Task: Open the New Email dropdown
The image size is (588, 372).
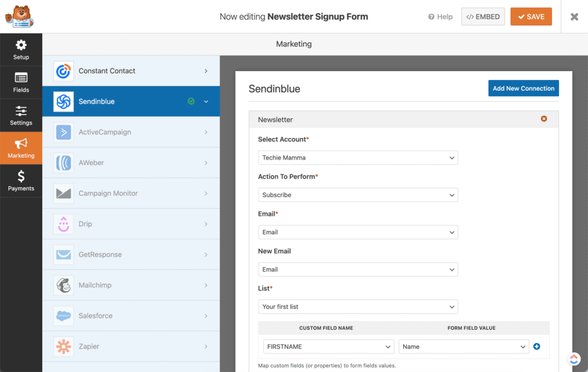Action: pos(358,269)
